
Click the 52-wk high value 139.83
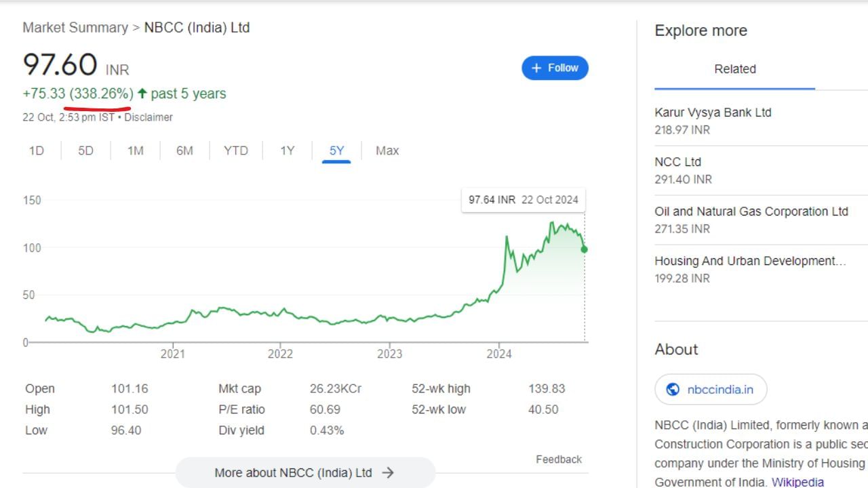[x=547, y=389]
